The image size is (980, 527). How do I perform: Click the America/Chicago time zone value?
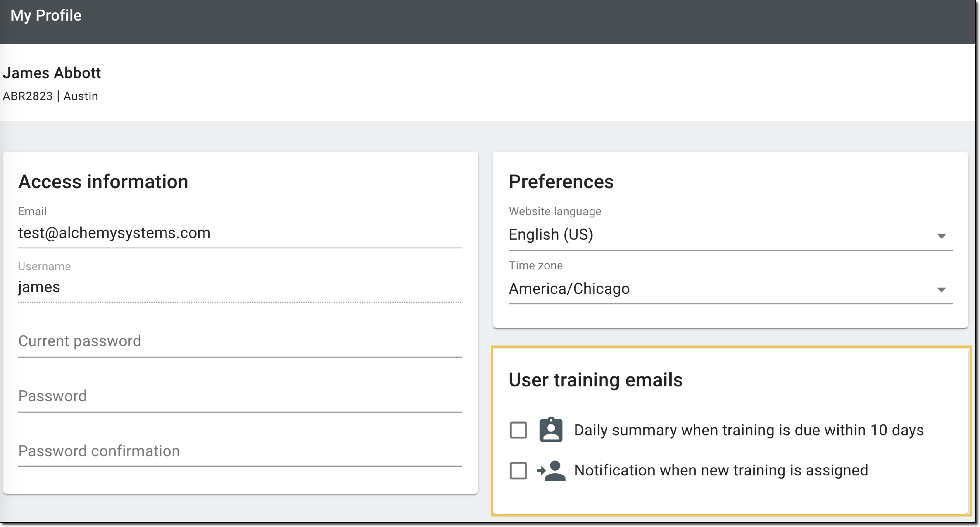569,289
